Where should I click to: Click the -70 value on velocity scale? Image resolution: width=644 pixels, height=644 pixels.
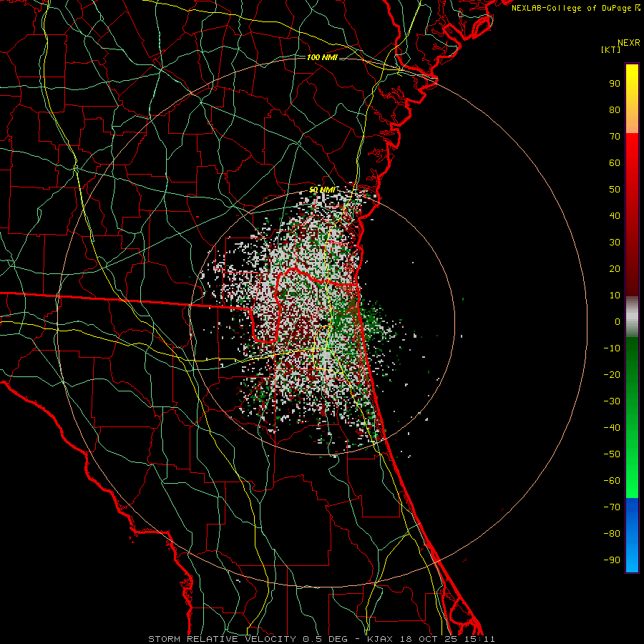point(612,507)
